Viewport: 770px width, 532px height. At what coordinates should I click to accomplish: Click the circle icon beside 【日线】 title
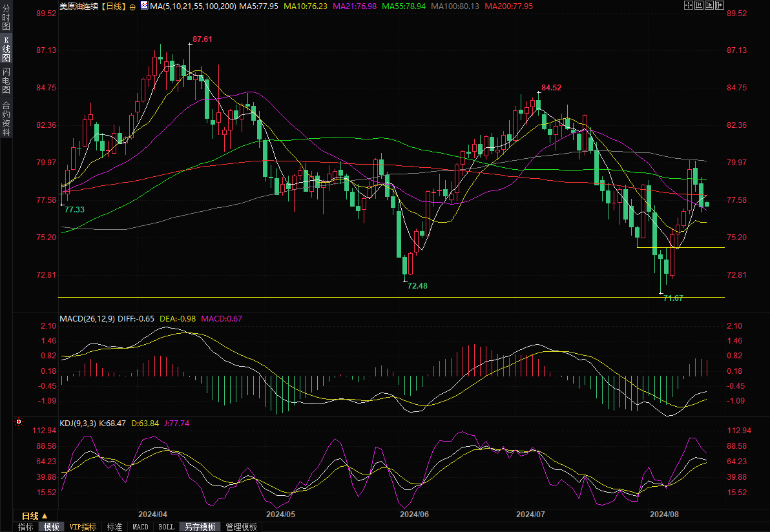click(132, 6)
